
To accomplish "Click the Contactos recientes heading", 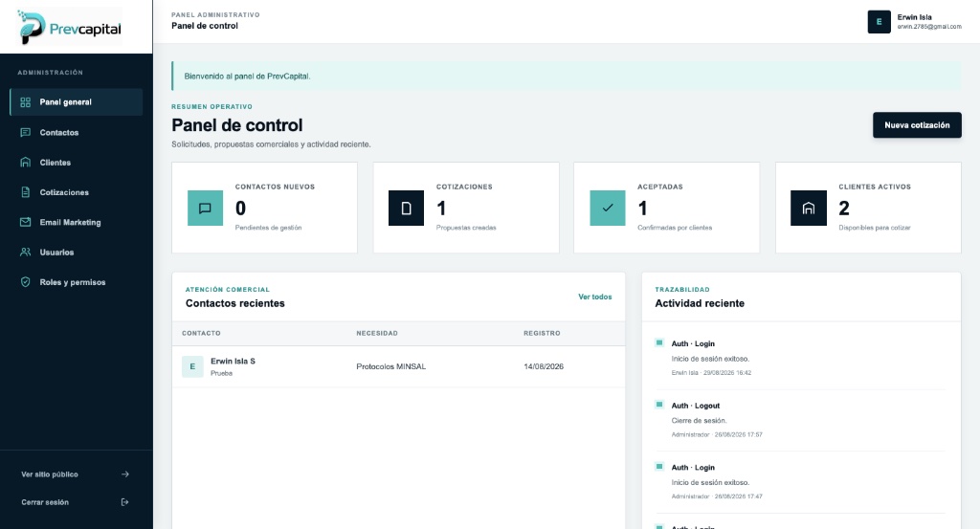I will [x=235, y=303].
